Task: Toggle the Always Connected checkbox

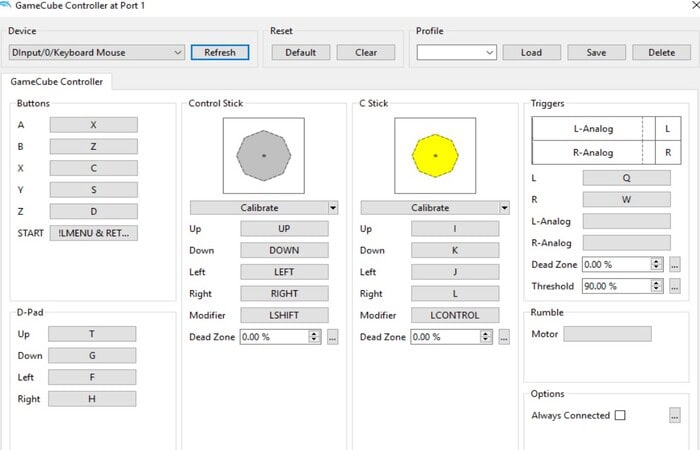Action: coord(620,415)
